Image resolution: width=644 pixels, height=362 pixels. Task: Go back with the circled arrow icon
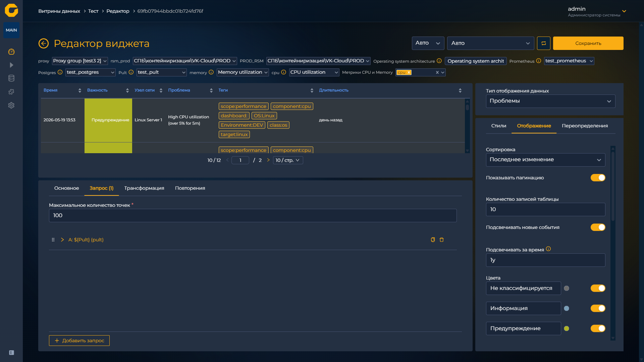(44, 43)
